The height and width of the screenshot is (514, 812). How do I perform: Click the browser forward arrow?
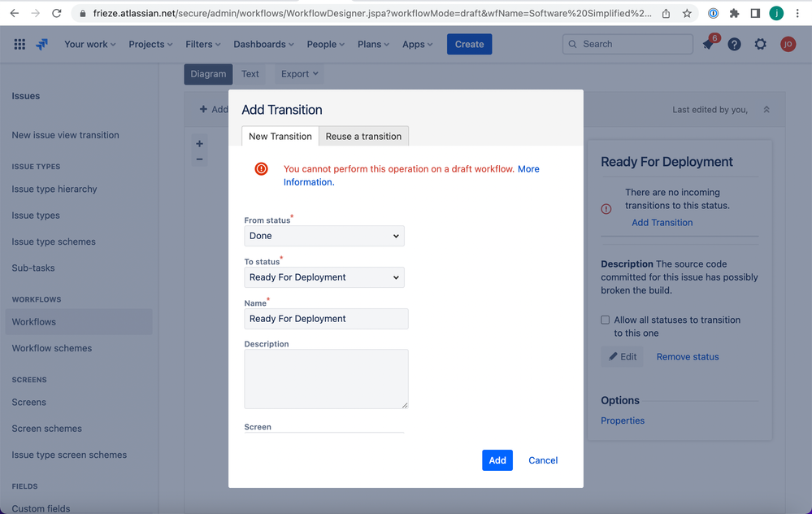35,14
